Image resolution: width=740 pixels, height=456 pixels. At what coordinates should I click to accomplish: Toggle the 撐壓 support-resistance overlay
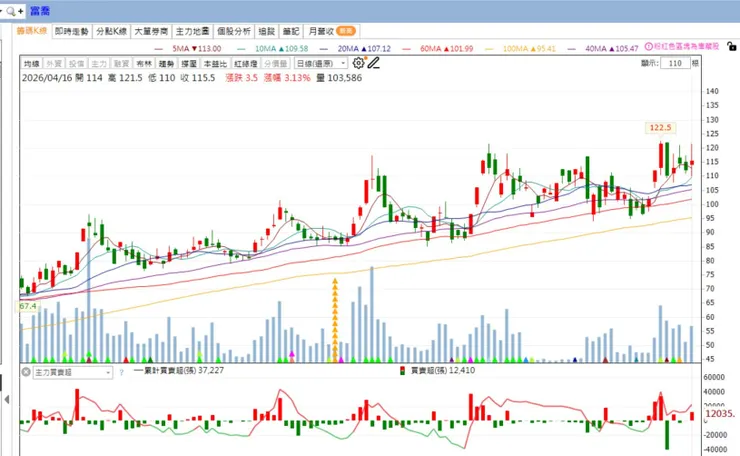(189, 63)
